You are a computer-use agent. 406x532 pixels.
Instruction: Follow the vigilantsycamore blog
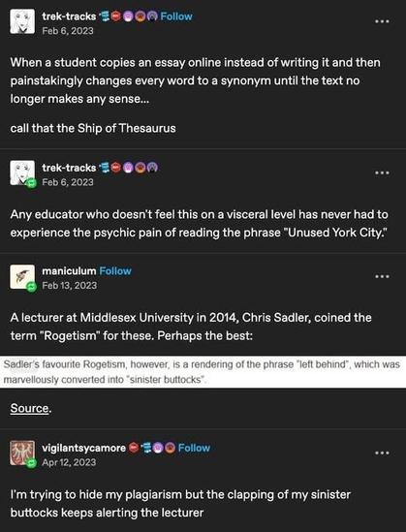pyautogui.click(x=194, y=448)
